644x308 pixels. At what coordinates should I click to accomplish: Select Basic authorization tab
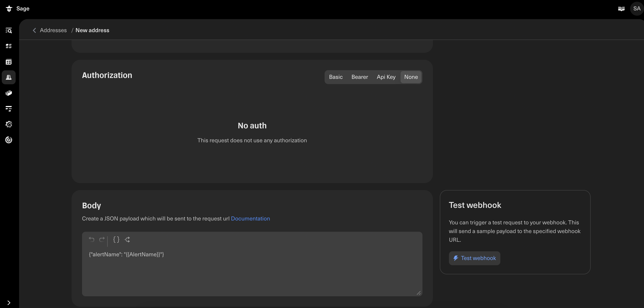coord(336,77)
